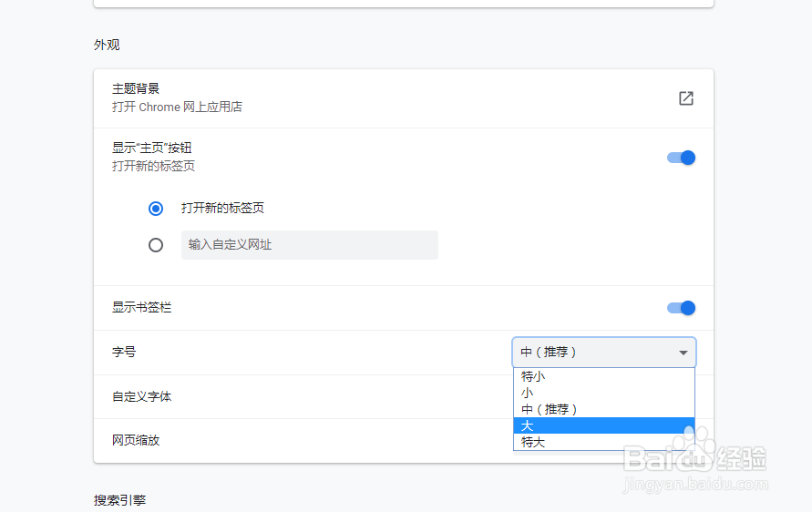Select the 打开新的标签页 radio button
This screenshot has height=512, width=812.
(156, 209)
